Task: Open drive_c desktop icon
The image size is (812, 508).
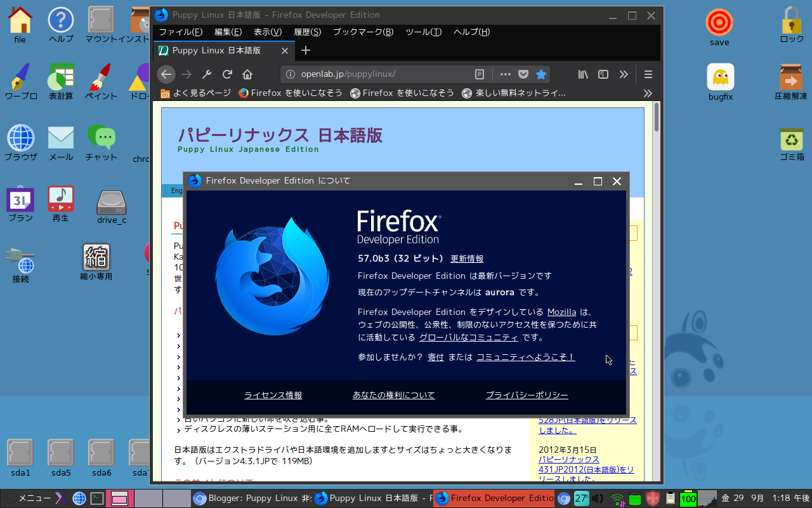Action: 112,207
